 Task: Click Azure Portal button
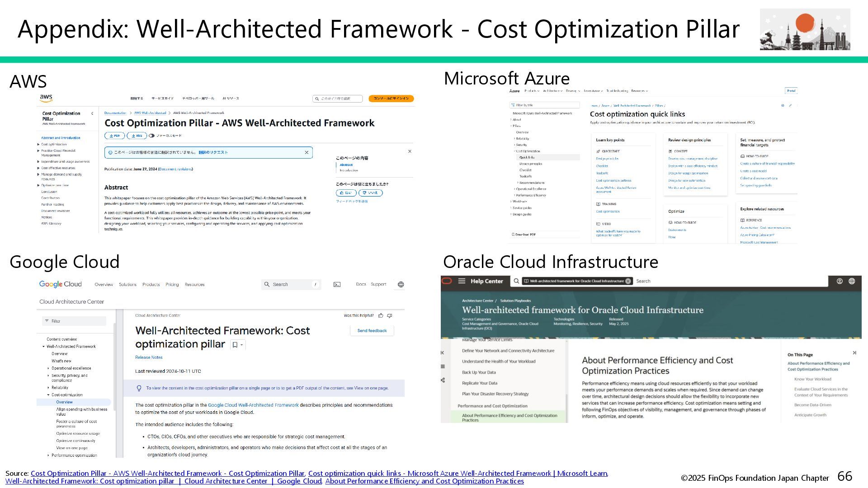791,91
